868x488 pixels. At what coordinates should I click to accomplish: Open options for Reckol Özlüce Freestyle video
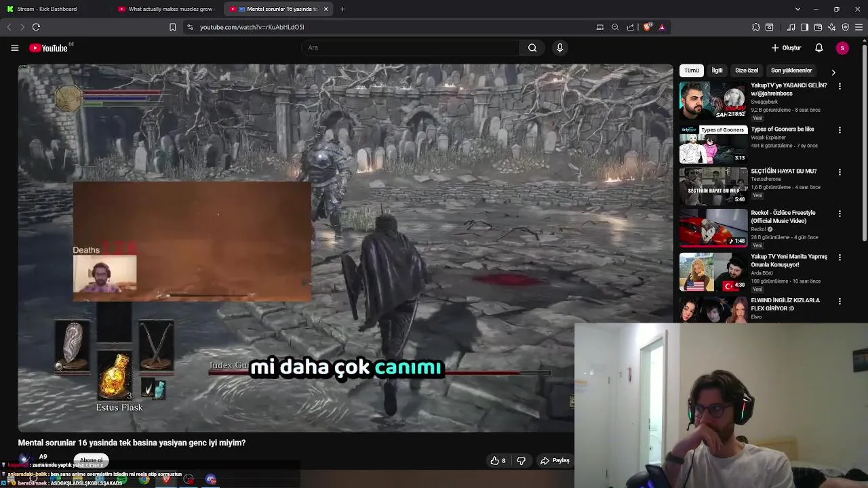(840, 213)
